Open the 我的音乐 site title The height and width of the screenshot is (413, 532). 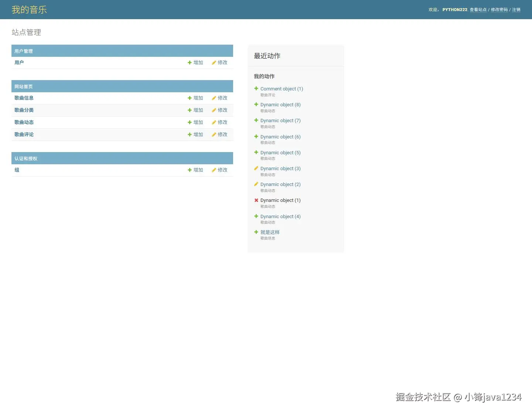click(x=29, y=10)
